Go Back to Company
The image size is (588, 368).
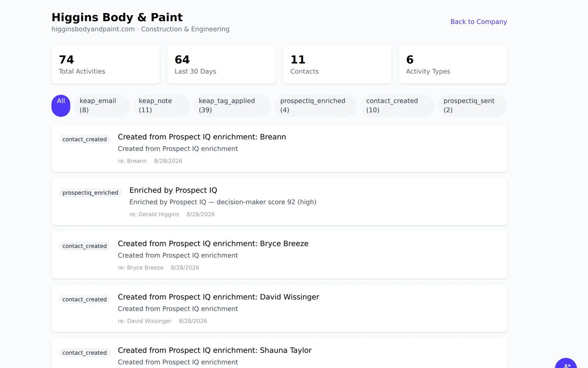click(x=478, y=22)
